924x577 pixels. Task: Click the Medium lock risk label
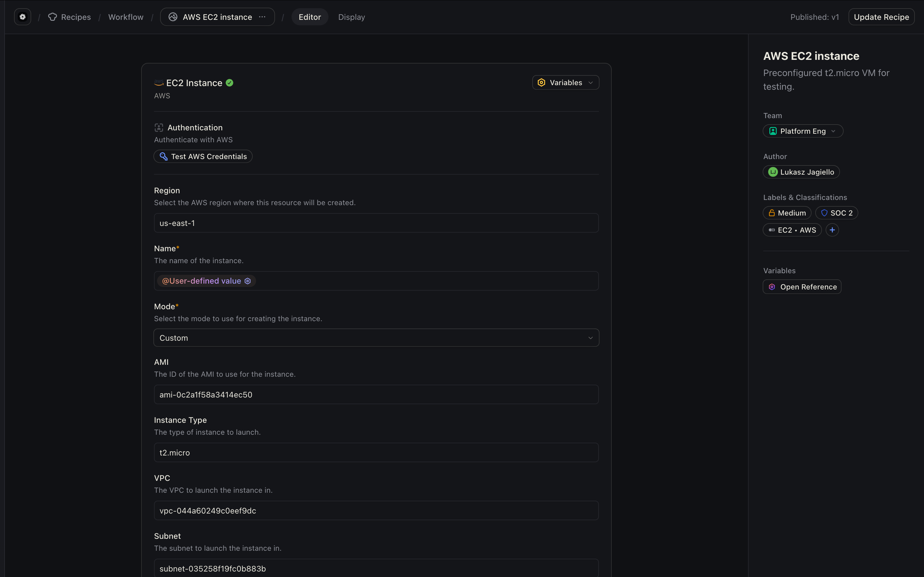coord(787,213)
